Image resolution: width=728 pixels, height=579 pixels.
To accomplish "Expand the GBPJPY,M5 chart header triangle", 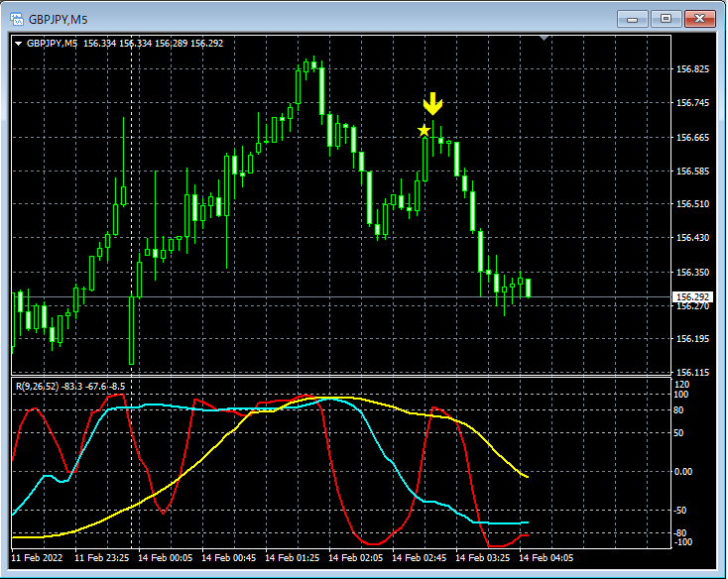I will [19, 44].
